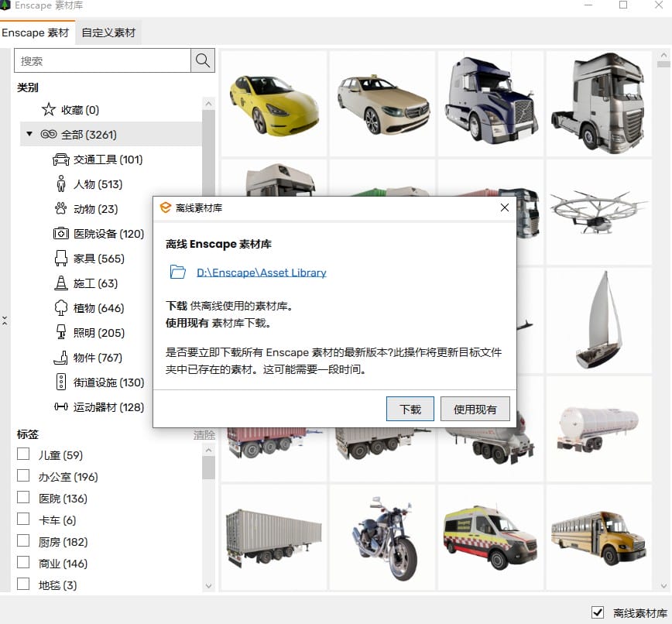Screen dimensions: 672x624
Task: Select 街道设施 (130) category
Action: click(108, 382)
